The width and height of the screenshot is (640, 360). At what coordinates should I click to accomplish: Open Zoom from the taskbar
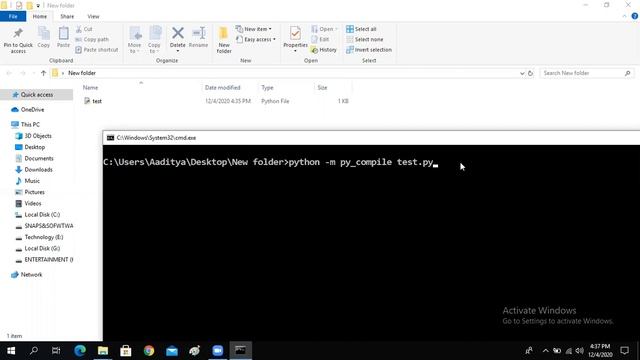point(218,350)
